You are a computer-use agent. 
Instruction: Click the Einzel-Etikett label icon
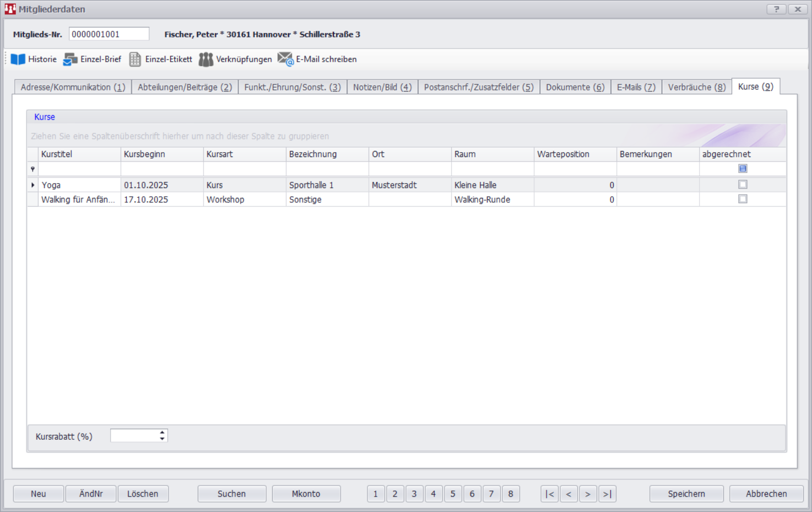[x=135, y=60]
